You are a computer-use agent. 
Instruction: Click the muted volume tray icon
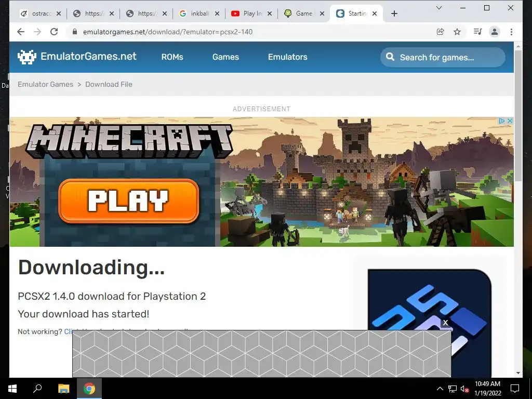tap(464, 389)
